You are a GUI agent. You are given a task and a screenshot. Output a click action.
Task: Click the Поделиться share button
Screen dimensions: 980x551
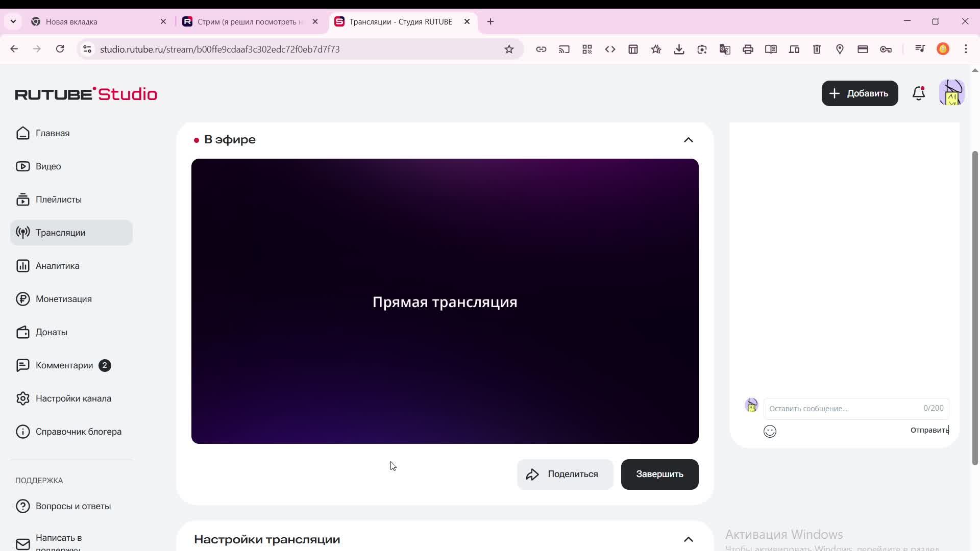[565, 474]
